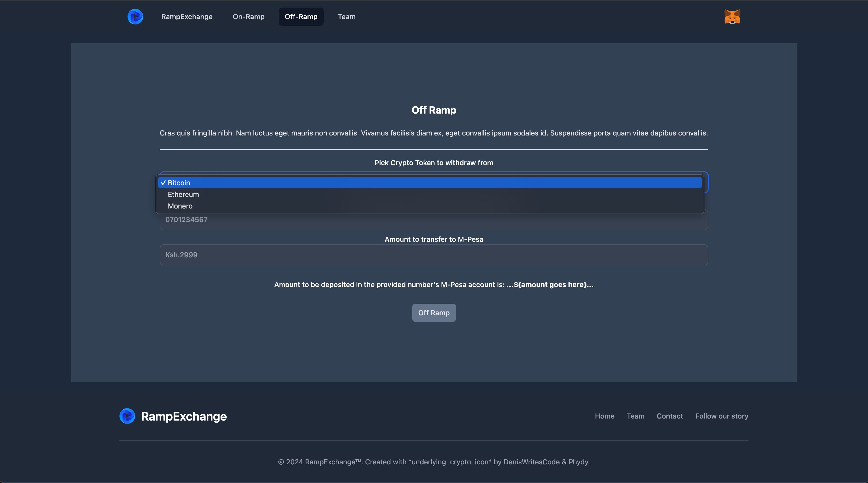Open the Team footer link

(635, 416)
